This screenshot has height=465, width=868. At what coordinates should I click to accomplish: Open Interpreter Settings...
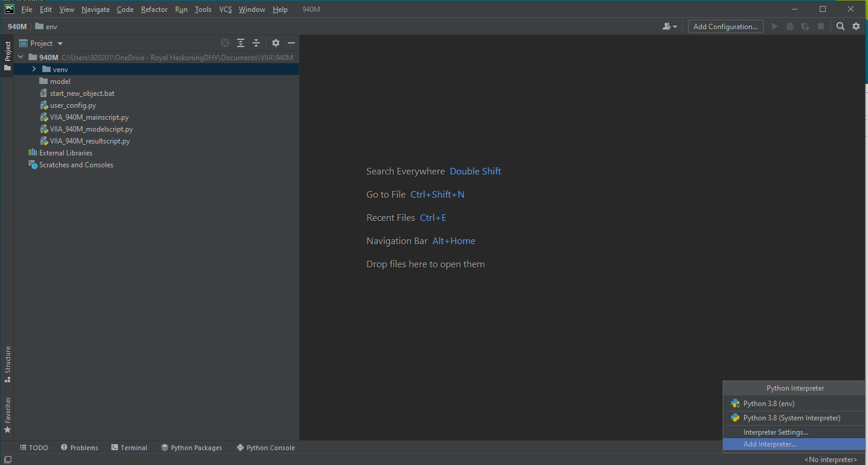tap(794, 432)
